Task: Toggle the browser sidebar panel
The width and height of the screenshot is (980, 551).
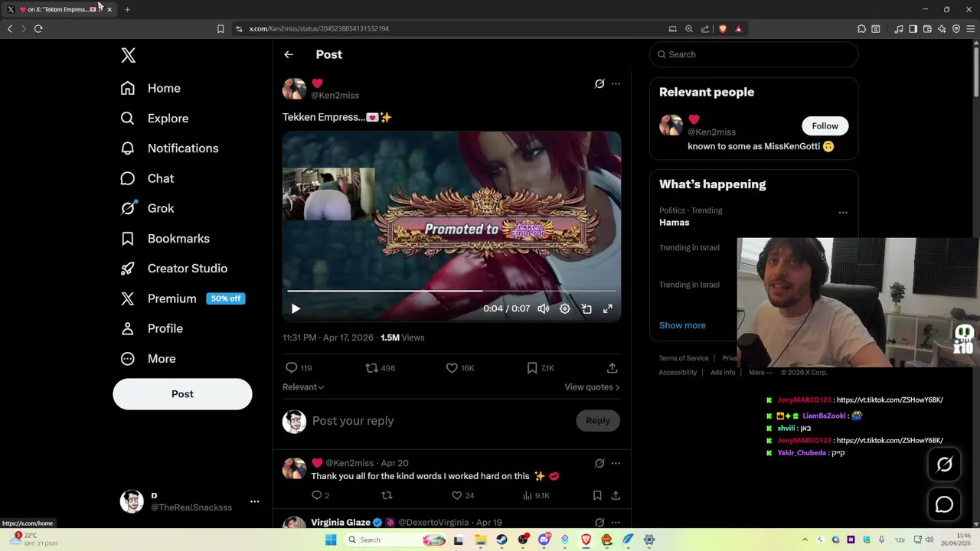Action: click(913, 28)
